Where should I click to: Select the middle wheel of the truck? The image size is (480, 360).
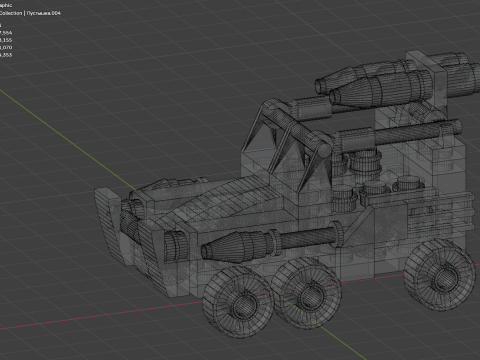(x=306, y=294)
